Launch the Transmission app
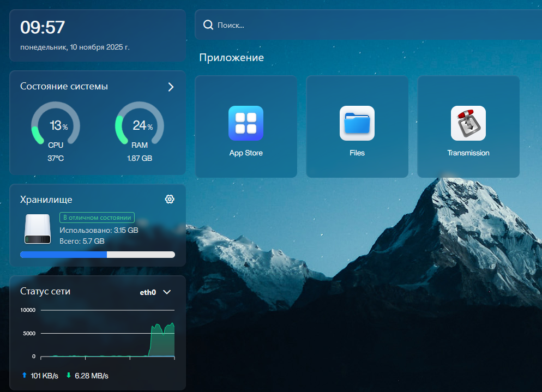 [x=468, y=126]
